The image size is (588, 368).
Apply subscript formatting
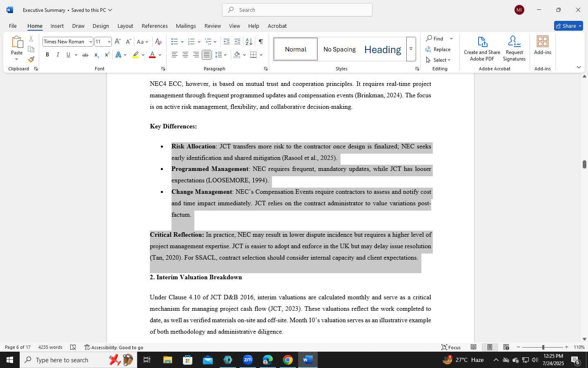[x=96, y=55]
